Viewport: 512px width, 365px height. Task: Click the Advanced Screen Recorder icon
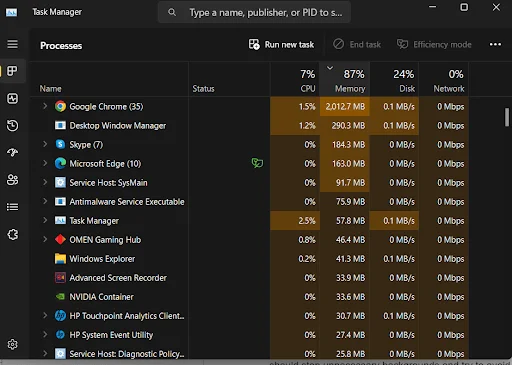pos(60,278)
